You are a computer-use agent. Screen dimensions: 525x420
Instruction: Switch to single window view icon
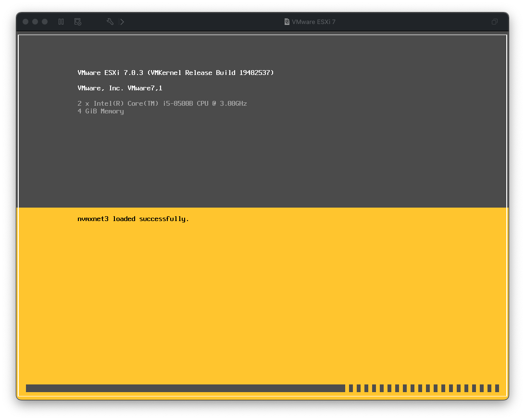(x=494, y=22)
